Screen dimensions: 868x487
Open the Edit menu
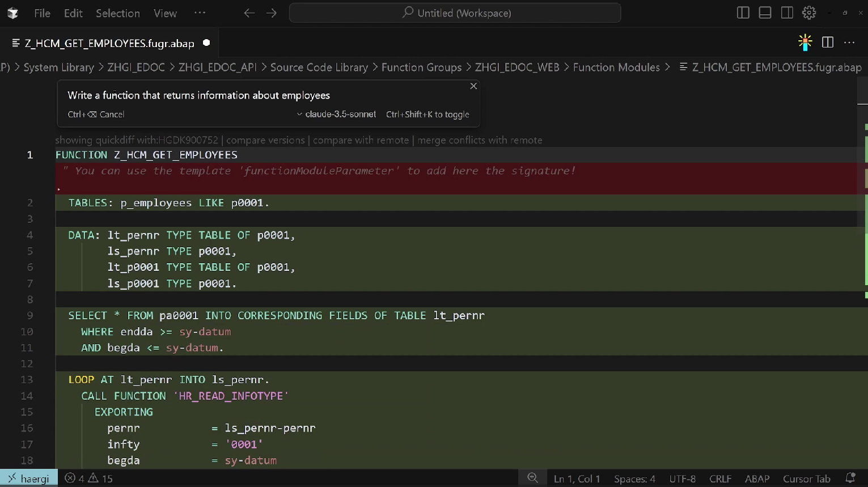(x=73, y=13)
